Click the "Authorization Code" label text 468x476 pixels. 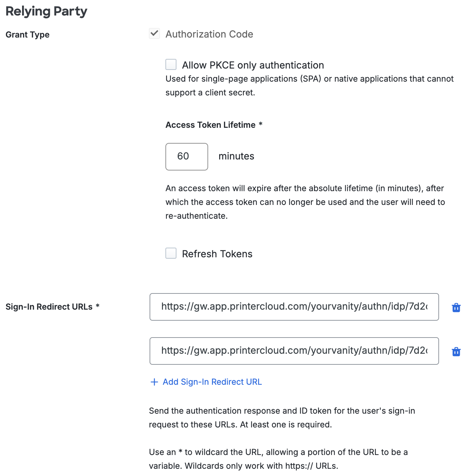coord(209,34)
